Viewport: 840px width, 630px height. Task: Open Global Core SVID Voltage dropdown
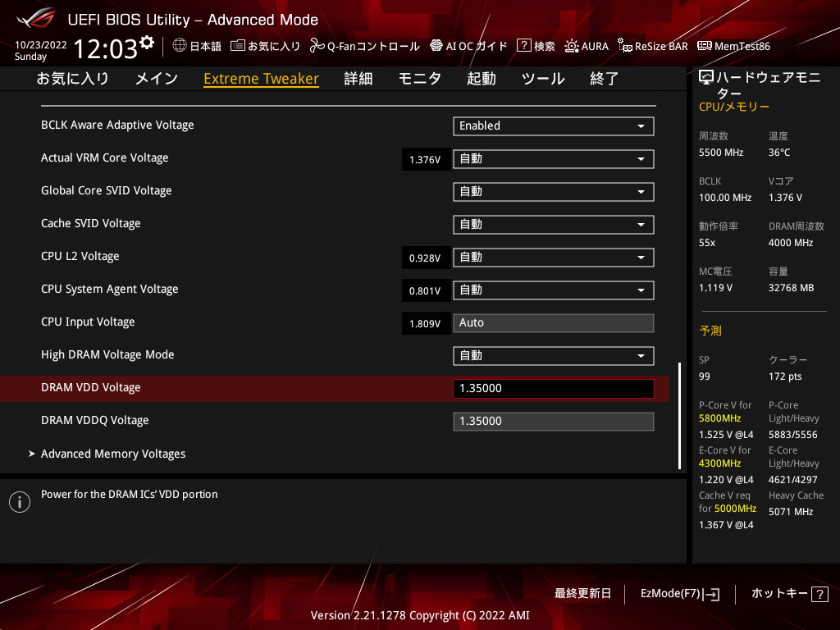point(554,192)
